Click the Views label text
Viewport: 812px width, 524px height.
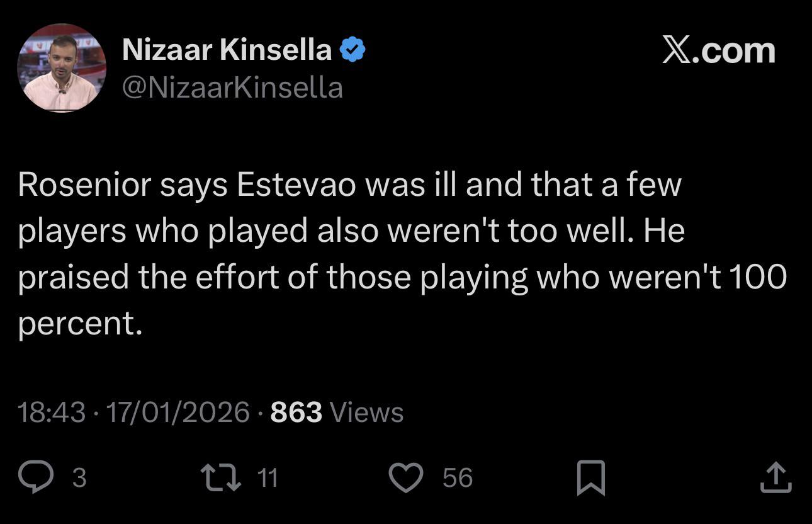click(366, 413)
